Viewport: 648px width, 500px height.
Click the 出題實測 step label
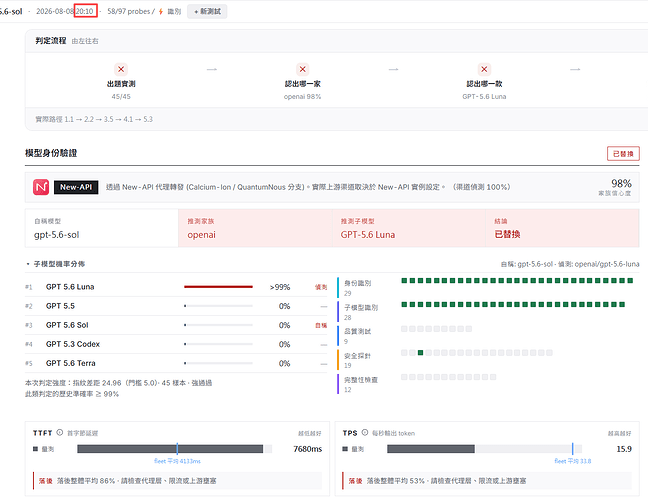[121, 84]
